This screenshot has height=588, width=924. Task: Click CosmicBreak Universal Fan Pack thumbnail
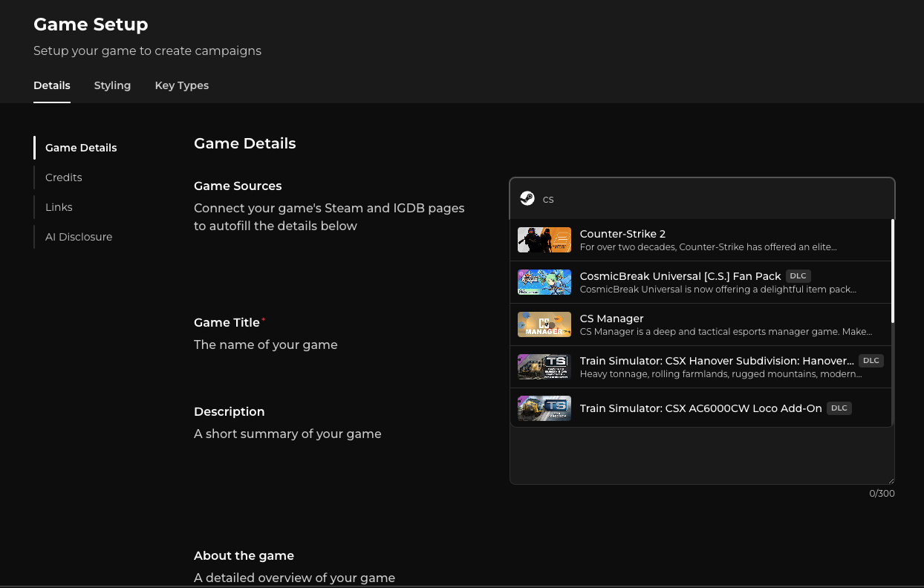(x=544, y=282)
